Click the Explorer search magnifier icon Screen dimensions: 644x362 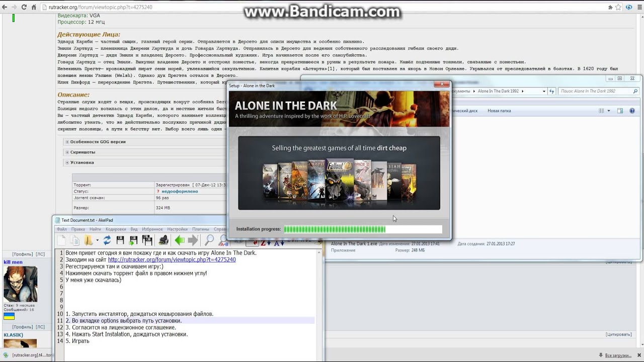(635, 91)
